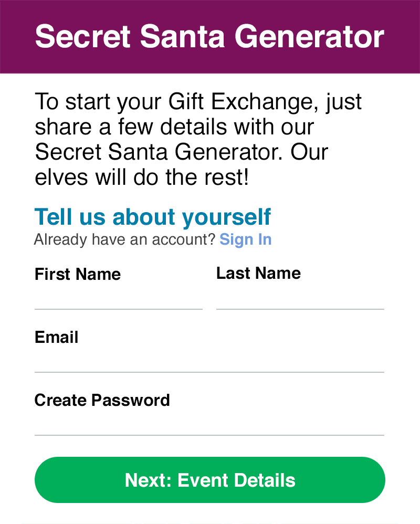Click the First Name label
420x524 pixels.
tap(78, 274)
